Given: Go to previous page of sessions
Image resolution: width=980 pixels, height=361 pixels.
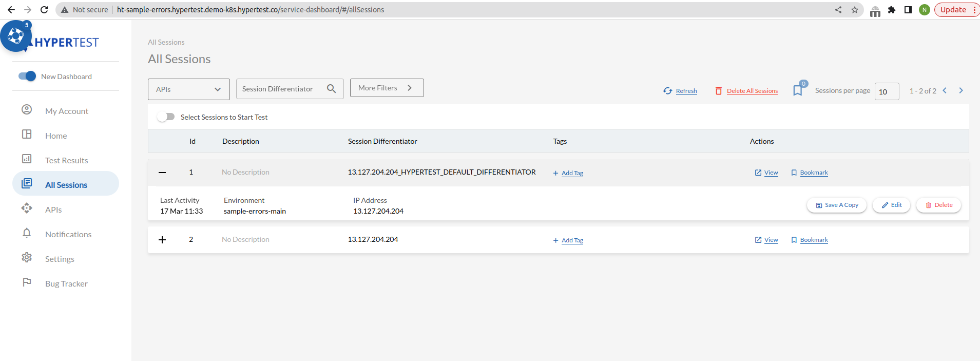Looking at the screenshot, I should pos(945,90).
